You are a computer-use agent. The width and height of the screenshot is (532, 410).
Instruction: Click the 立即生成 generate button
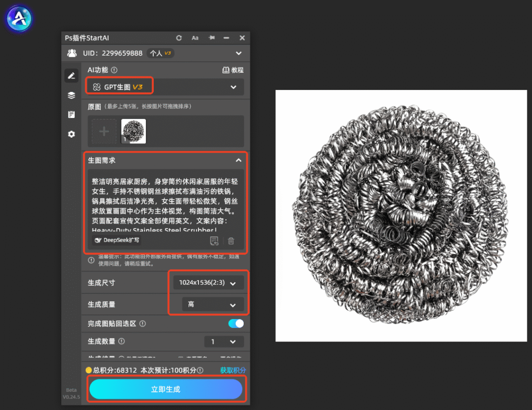[x=166, y=389]
